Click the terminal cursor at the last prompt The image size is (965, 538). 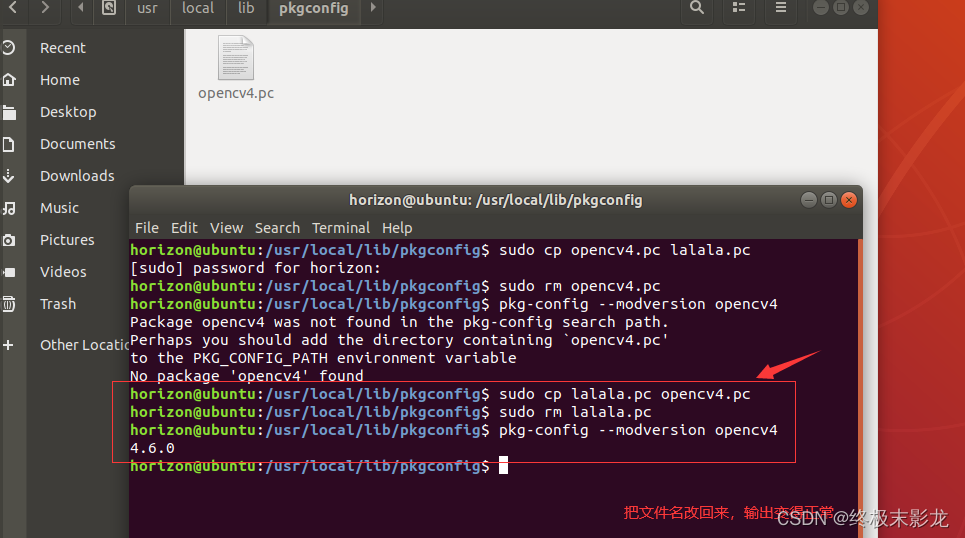pyautogui.click(x=503, y=465)
